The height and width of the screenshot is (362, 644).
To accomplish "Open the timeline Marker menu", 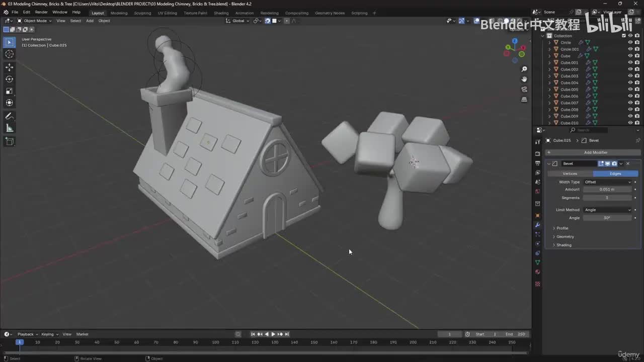I will pos(83,334).
